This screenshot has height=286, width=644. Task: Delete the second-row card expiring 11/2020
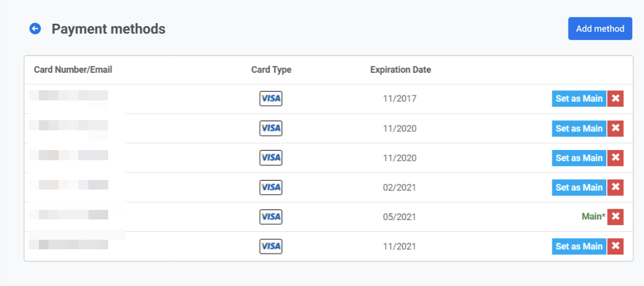(615, 129)
